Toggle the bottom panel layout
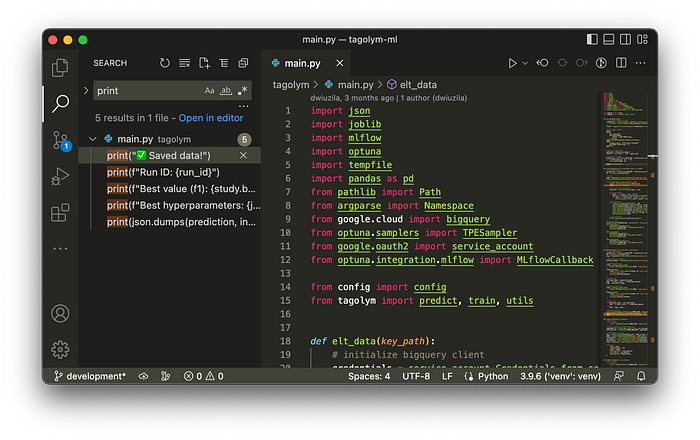Image resolution: width=700 pixels, height=440 pixels. click(x=608, y=39)
